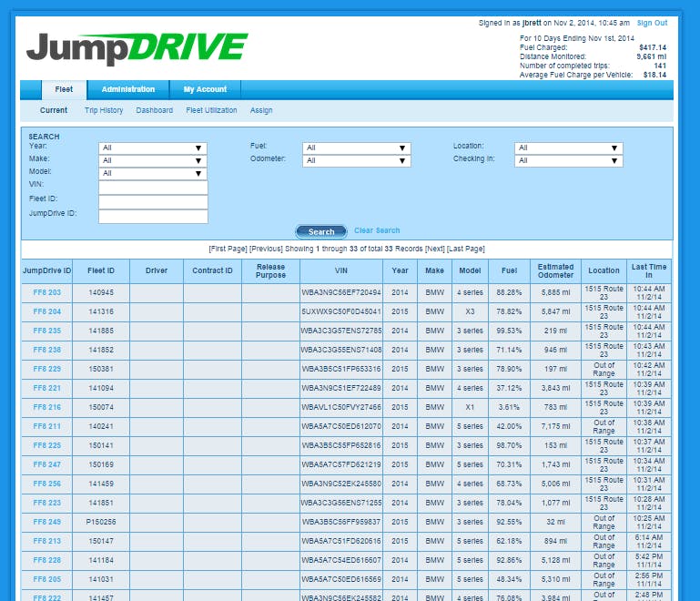Click inside the VIN input field
Image resolution: width=700 pixels, height=601 pixels.
coord(153,187)
